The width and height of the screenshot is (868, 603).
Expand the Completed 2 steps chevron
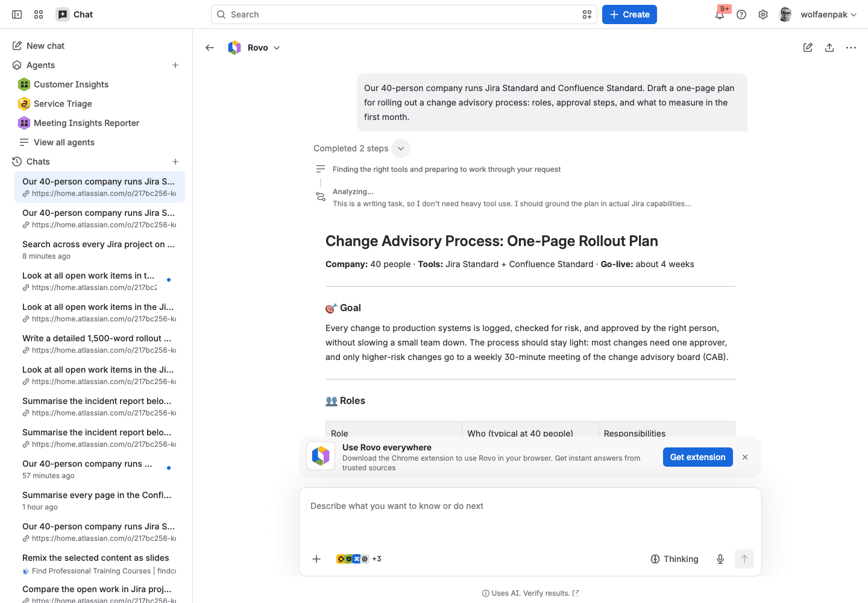coord(401,148)
